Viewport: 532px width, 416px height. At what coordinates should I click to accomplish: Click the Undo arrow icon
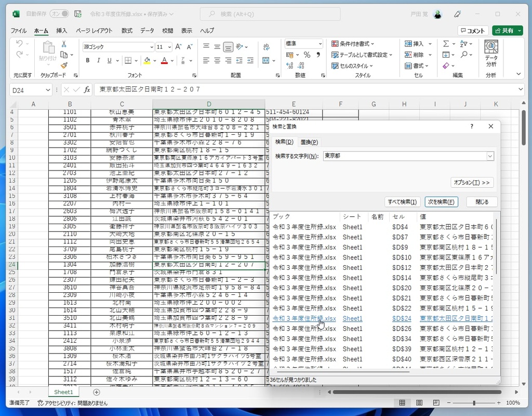point(19,44)
